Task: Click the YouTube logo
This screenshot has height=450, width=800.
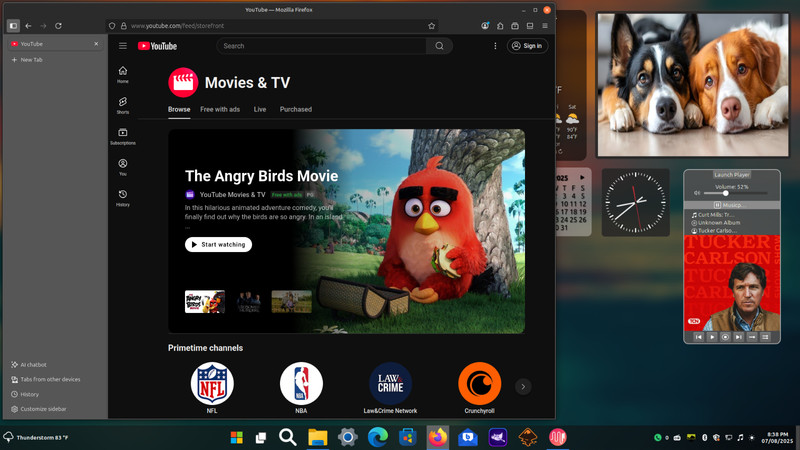Action: (157, 46)
